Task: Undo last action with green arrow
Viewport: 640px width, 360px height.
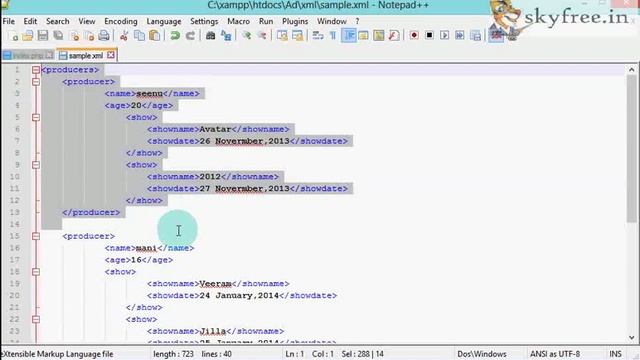Action: coord(175,36)
